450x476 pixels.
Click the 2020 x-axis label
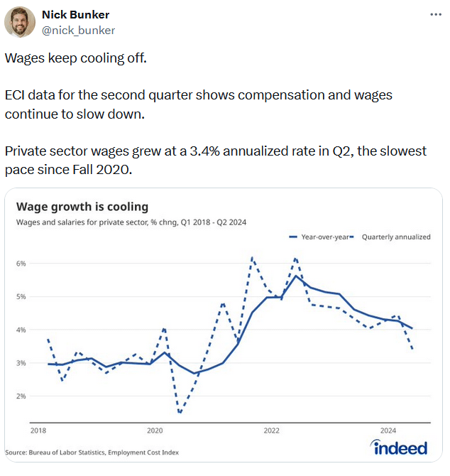coord(155,431)
